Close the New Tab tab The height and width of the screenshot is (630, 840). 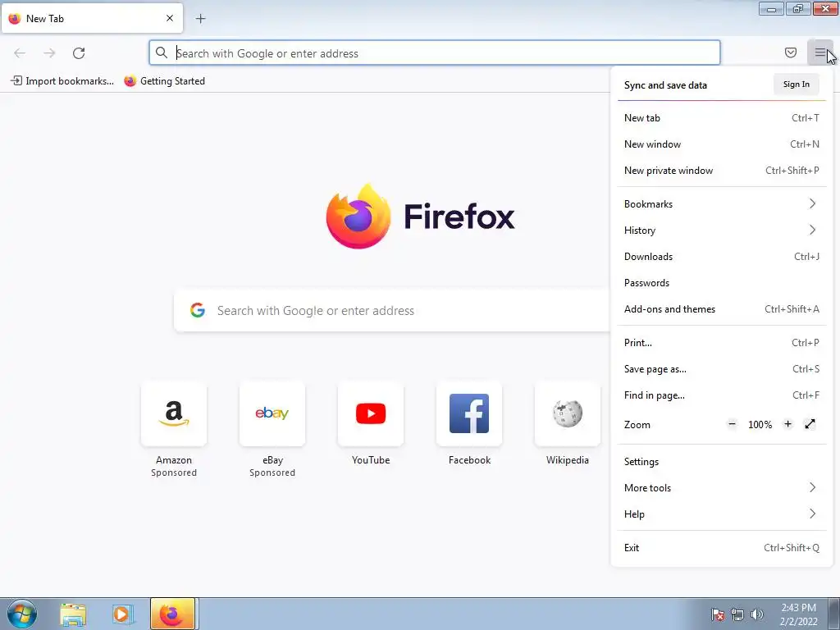(170, 18)
